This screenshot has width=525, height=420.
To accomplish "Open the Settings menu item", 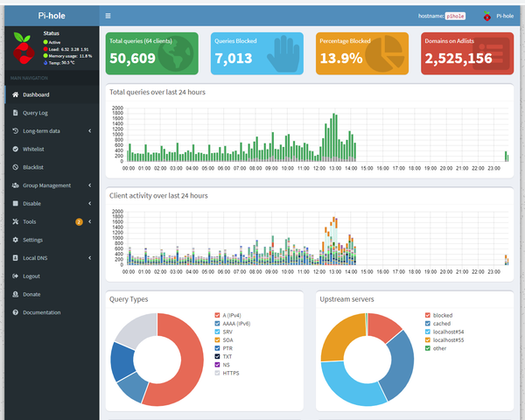I will tap(52, 240).
